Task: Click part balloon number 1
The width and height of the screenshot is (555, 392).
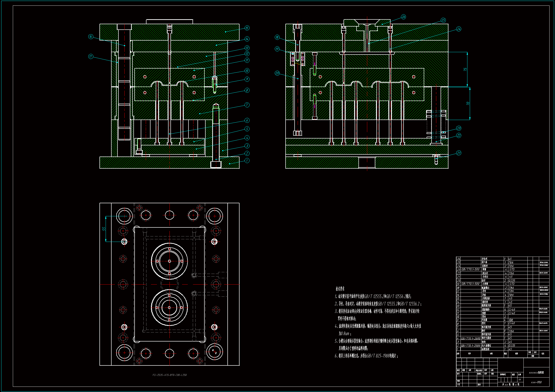Action: (x=247, y=161)
